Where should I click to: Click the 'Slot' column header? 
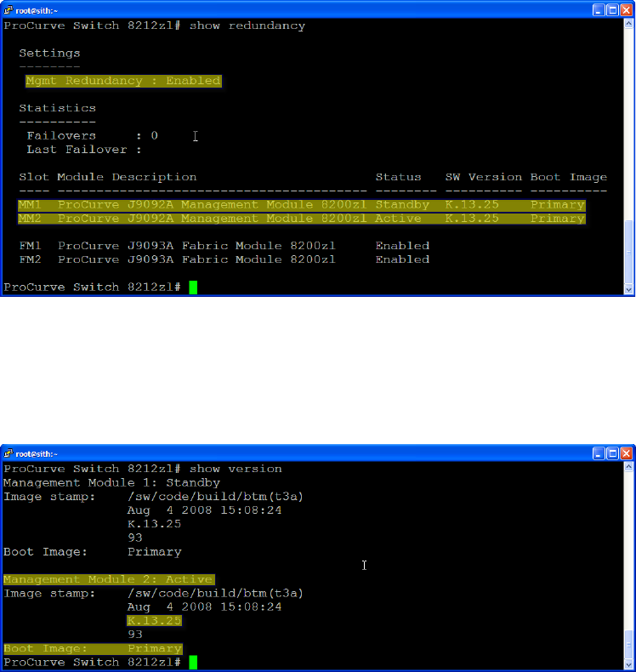point(34,177)
